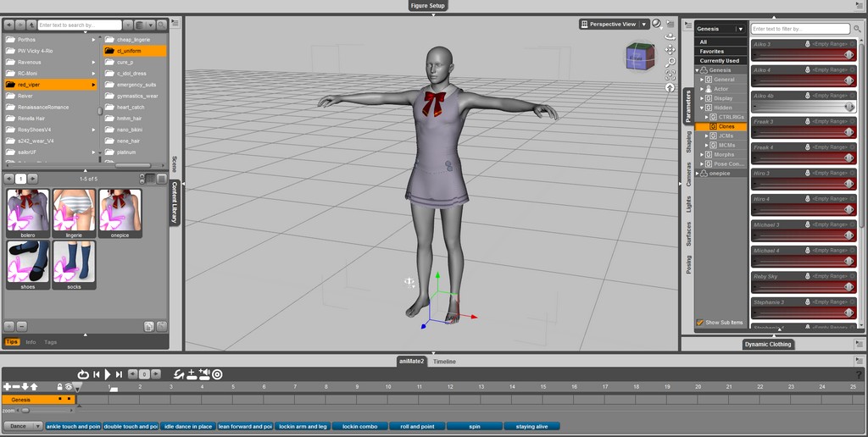Click the add audio icon in aniMate2
The height and width of the screenshot is (437, 868).
[x=204, y=374]
